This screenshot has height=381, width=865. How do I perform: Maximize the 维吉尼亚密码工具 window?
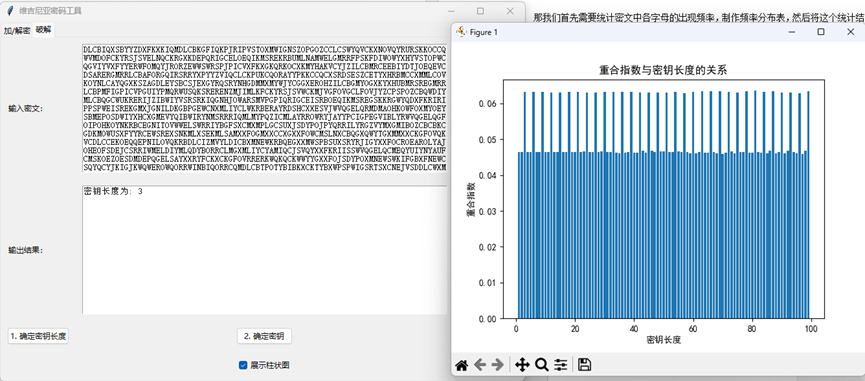coord(480,10)
